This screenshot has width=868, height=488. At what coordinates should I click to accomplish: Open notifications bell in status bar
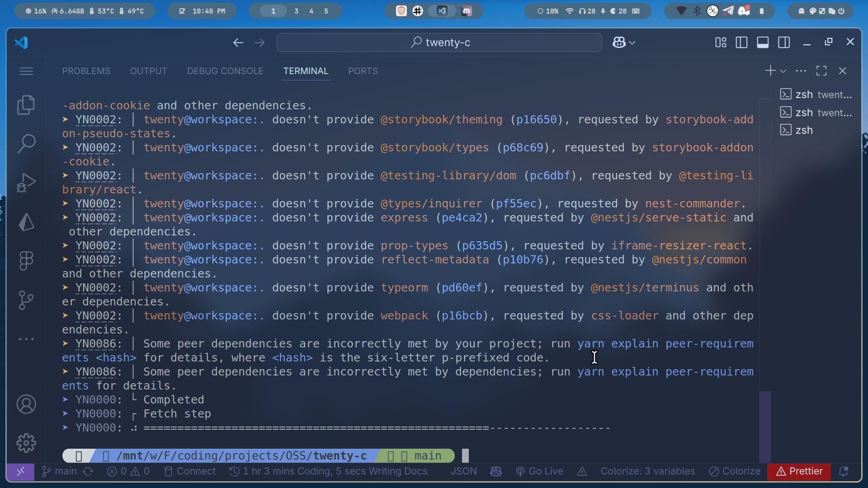click(843, 471)
